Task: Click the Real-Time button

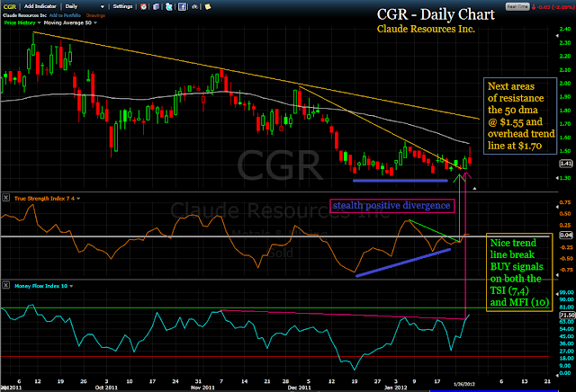Action: 517,6
